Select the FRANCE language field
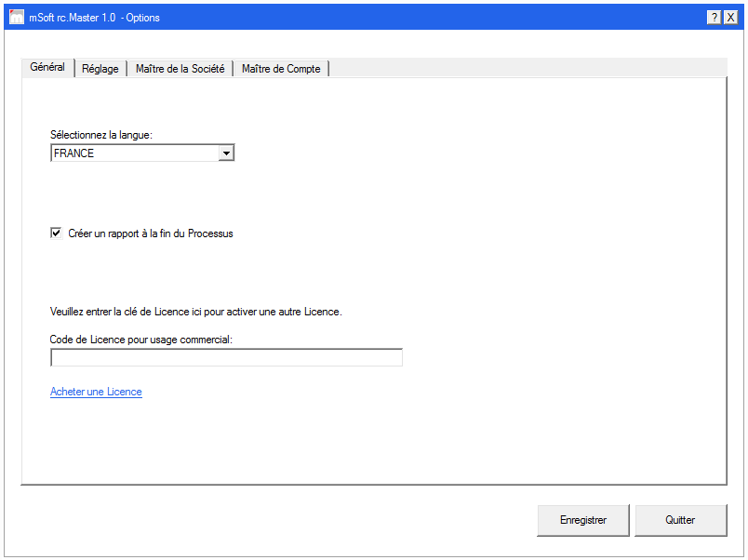 130,153
